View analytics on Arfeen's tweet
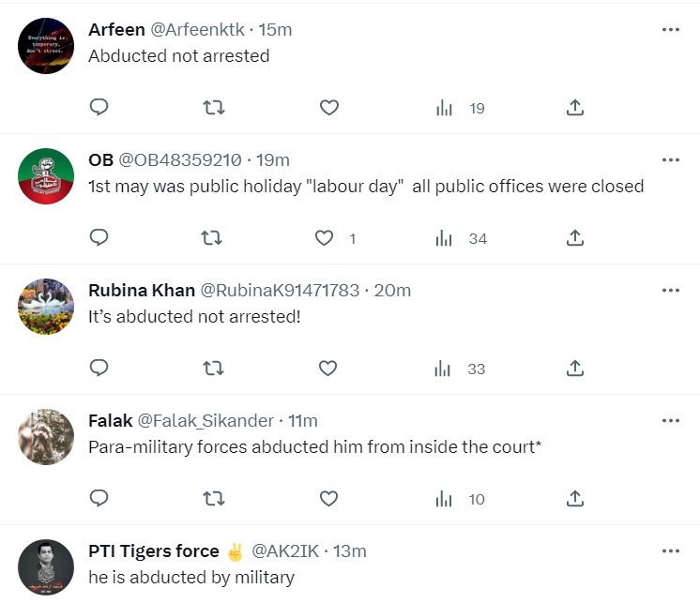This screenshot has width=700, height=603. pyautogui.click(x=445, y=108)
